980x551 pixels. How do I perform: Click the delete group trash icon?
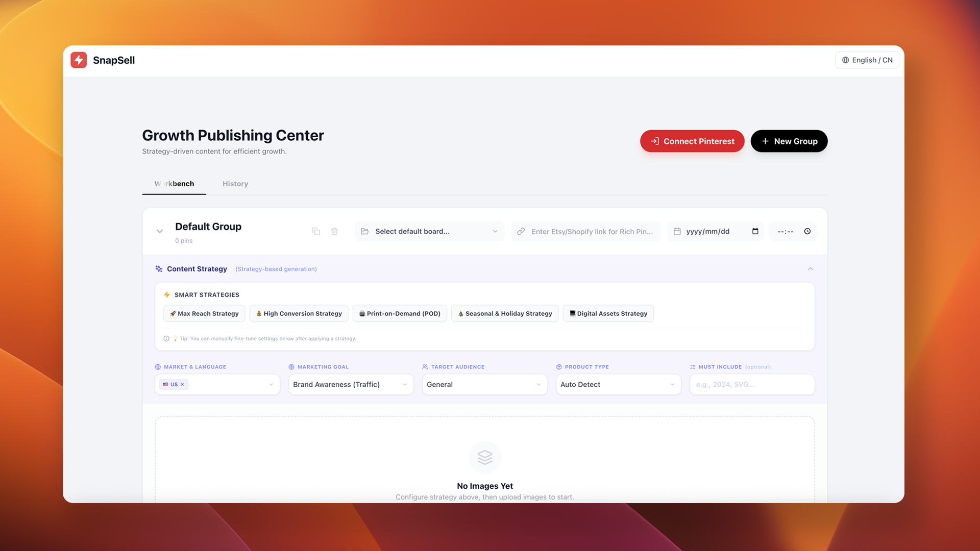pyautogui.click(x=334, y=232)
